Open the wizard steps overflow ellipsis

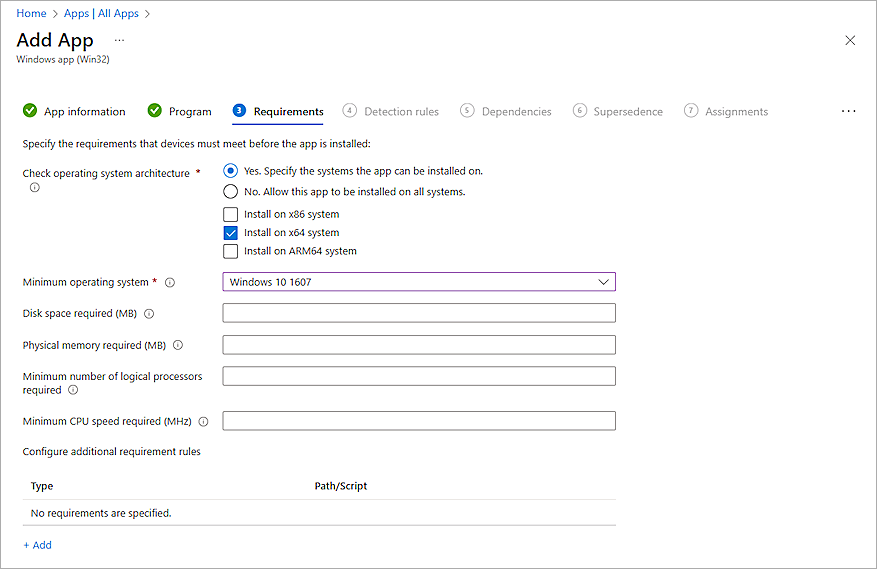848,111
